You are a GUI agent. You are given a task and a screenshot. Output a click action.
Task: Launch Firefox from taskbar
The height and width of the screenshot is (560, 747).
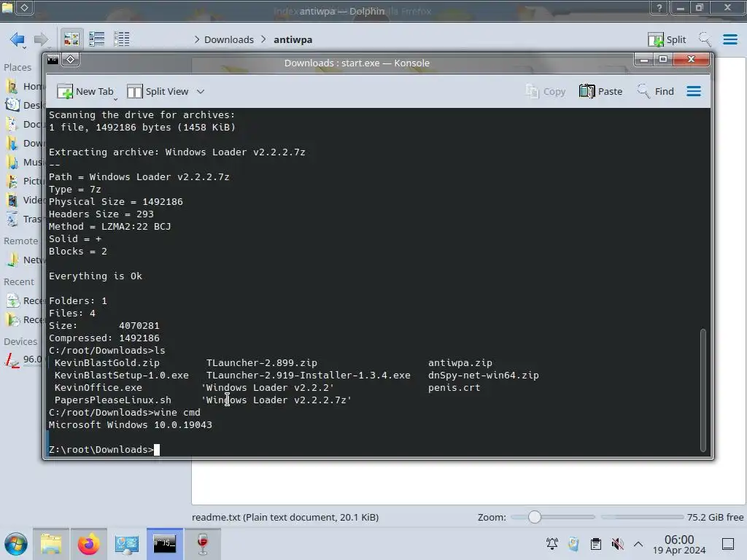(x=88, y=544)
